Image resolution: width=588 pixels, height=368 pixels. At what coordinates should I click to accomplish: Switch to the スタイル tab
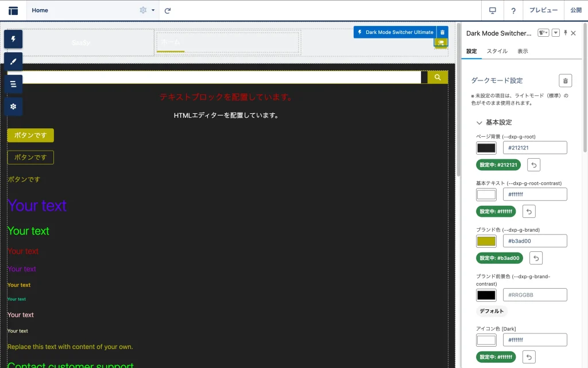coord(497,51)
